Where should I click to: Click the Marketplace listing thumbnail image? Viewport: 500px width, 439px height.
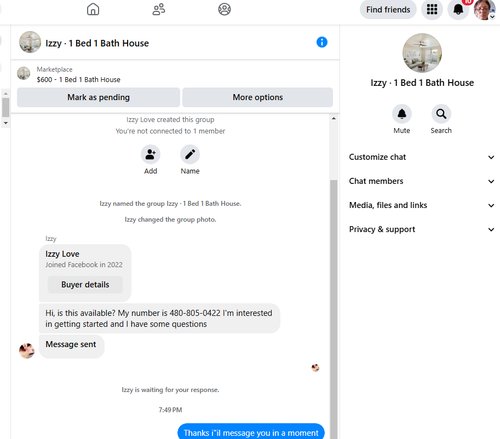click(x=24, y=73)
